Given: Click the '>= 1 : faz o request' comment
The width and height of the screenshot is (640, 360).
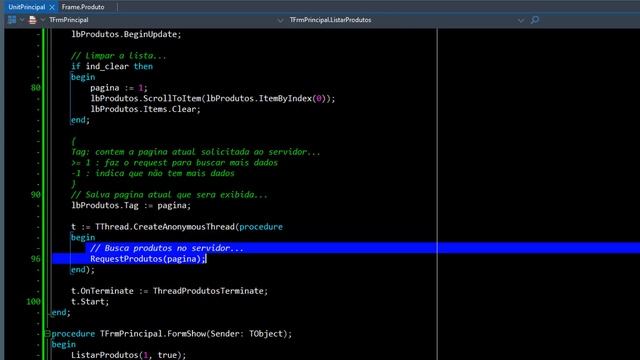Looking at the screenshot, I should point(174,162).
